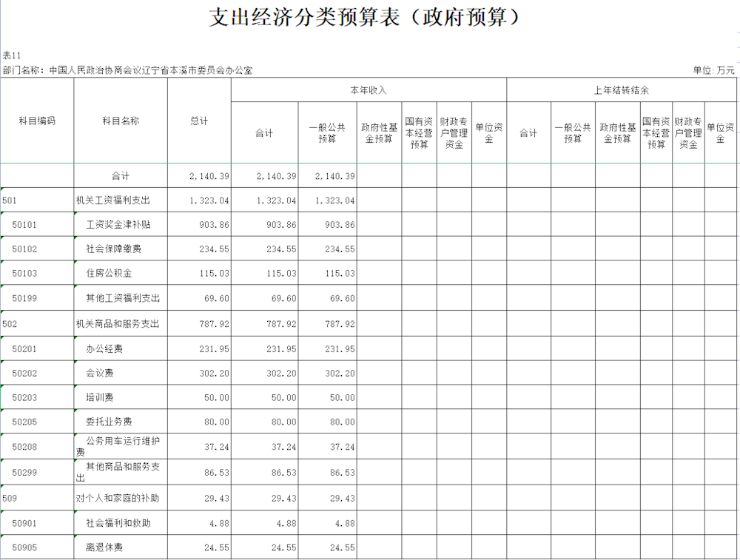
Task: Click the 合计 row label cell
Action: tap(121, 176)
